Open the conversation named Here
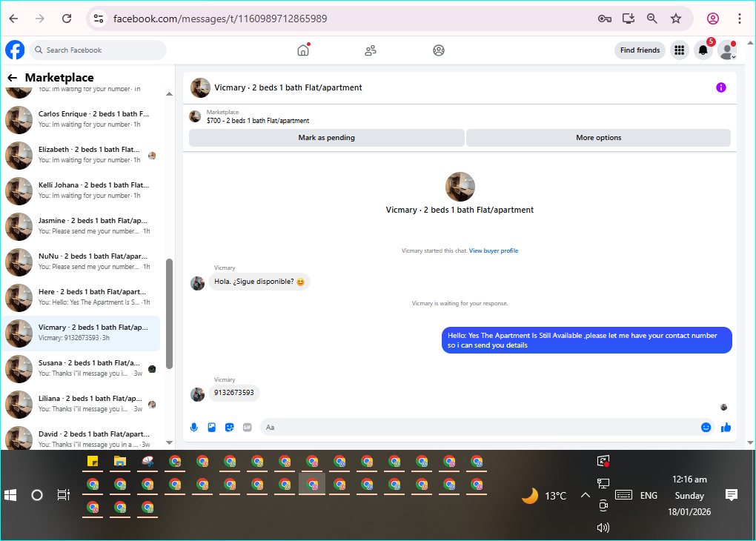This screenshot has height=541, width=756. (82, 297)
